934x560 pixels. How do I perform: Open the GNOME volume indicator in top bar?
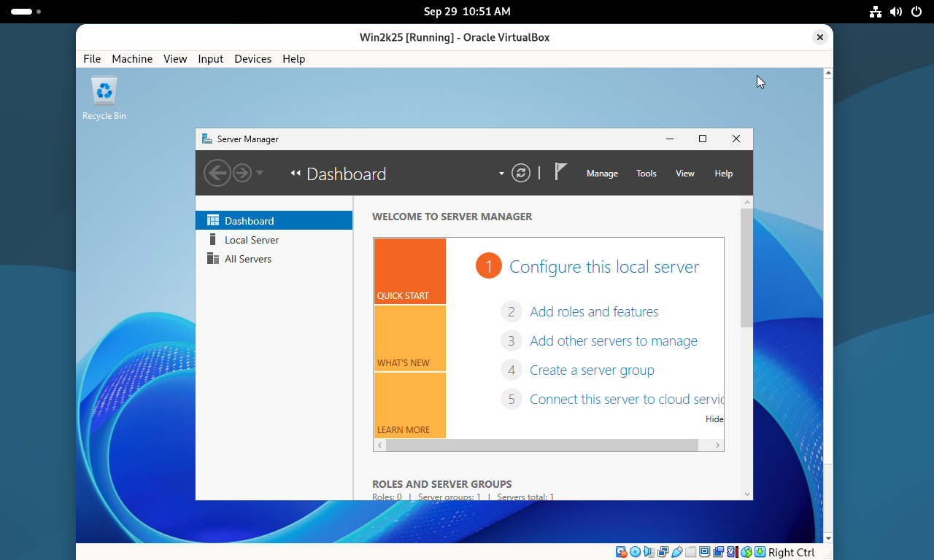coord(896,12)
